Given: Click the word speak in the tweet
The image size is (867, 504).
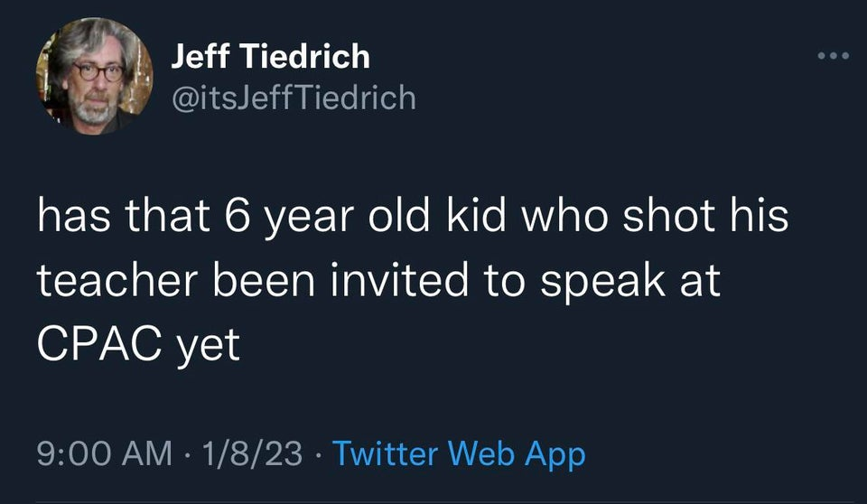Looking at the screenshot, I should [x=602, y=282].
